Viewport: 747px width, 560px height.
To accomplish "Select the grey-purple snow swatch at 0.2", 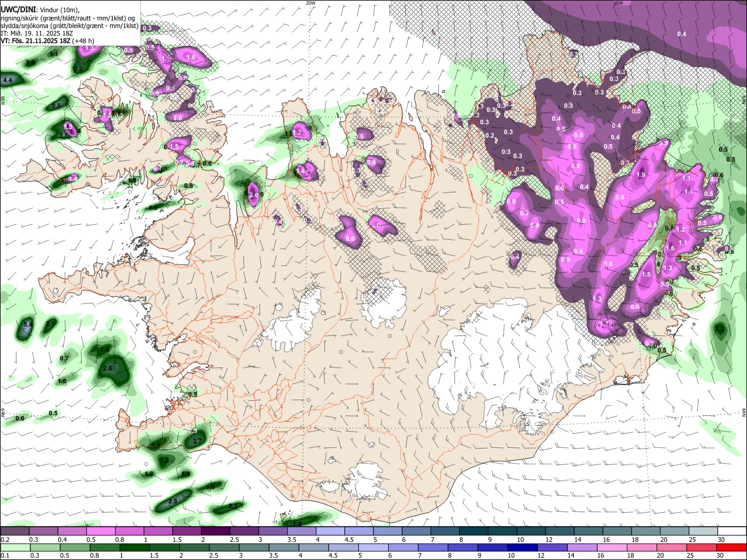I will point(15,531).
